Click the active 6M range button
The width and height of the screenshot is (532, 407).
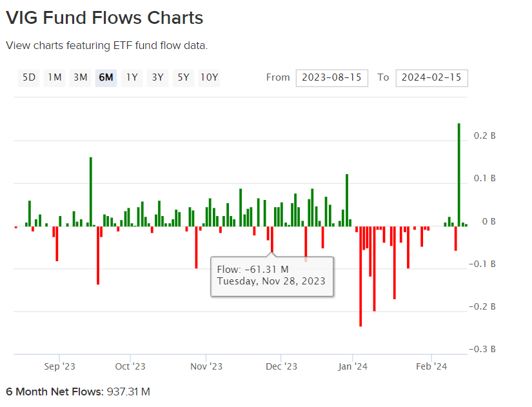click(106, 77)
